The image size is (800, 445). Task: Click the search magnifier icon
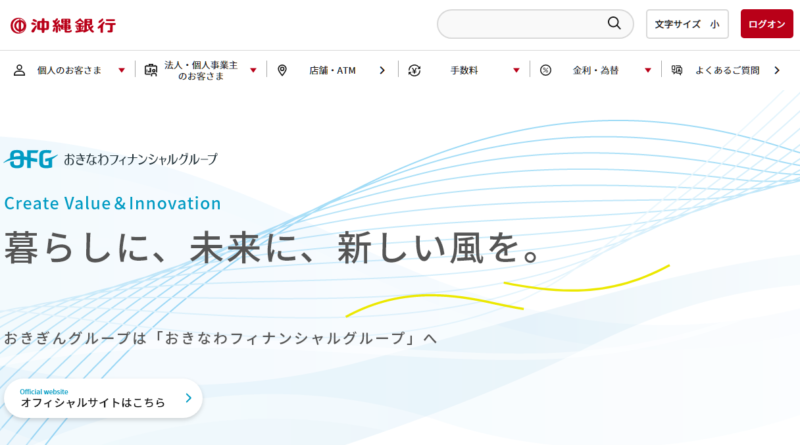[x=614, y=23]
